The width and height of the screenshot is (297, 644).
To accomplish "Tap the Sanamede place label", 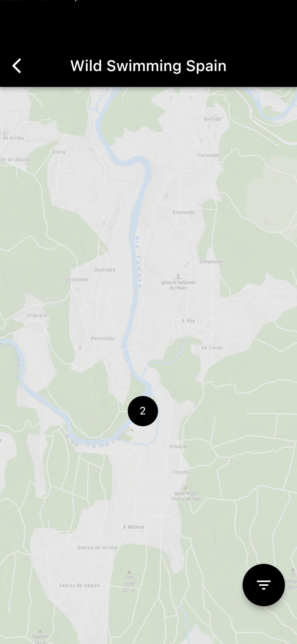I will coord(211,261).
